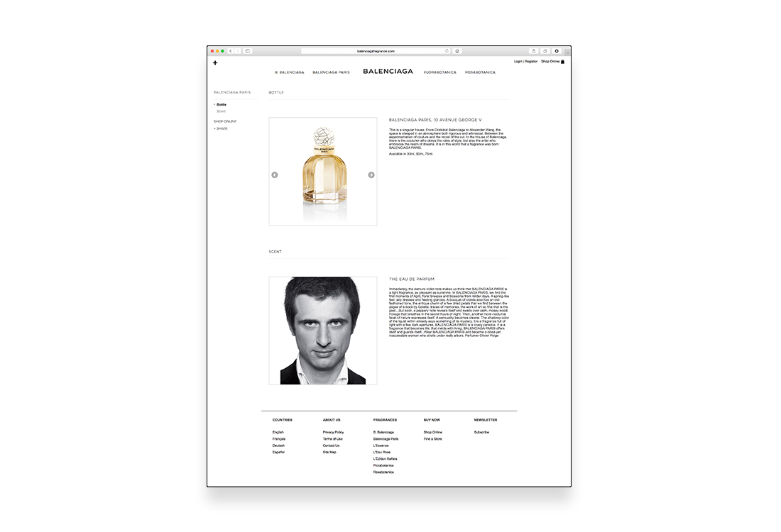Image resolution: width=781 pixels, height=532 pixels.
Task: Reload the page with the refresh icon
Action: 447,51
